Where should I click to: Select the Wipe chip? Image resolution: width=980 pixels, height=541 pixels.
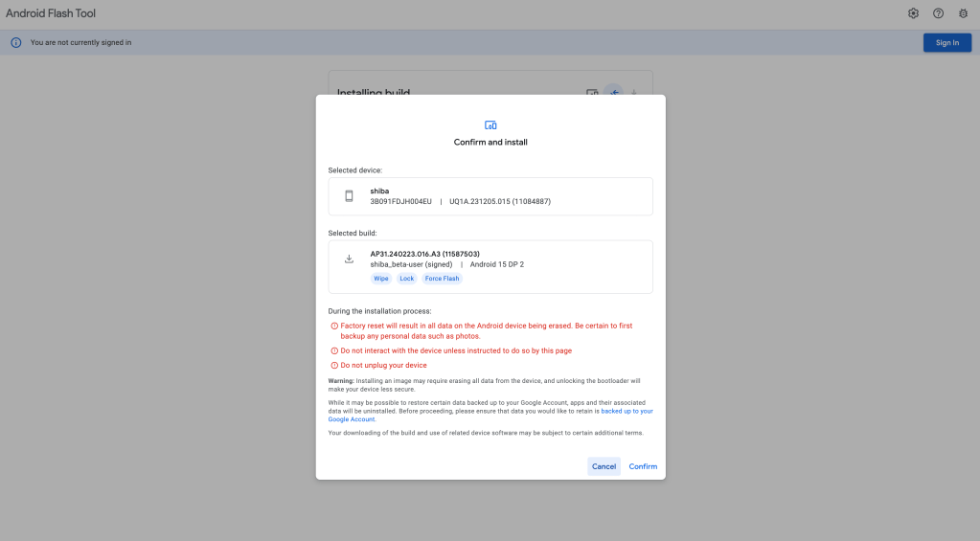click(381, 279)
